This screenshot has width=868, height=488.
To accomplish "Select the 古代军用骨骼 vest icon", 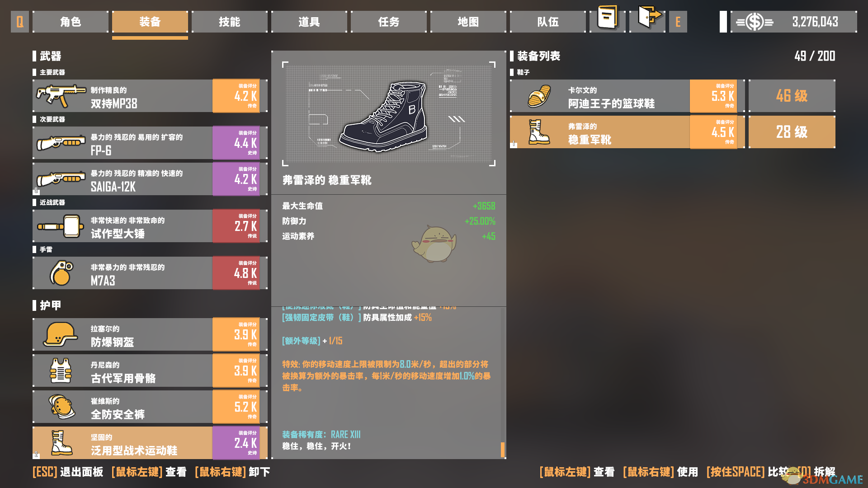I will (x=61, y=371).
